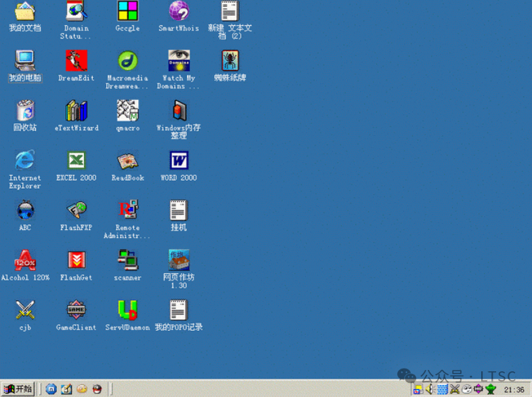532x397 pixels.
Task: Click the green figure tray icon
Action: coord(491,389)
